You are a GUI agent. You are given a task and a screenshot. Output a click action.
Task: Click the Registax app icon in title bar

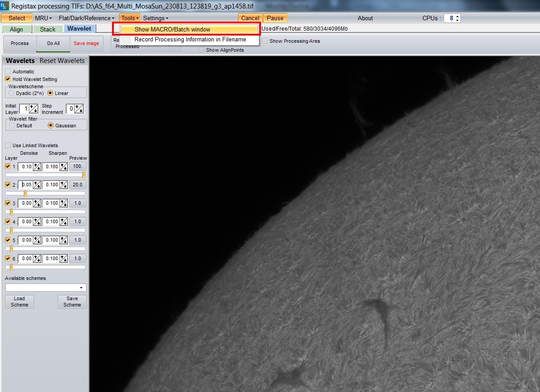[x=4, y=6]
